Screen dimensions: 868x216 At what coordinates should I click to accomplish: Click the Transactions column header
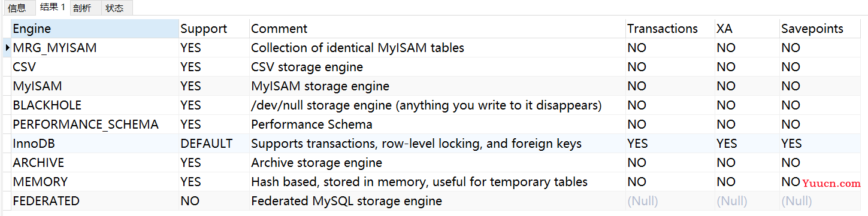(x=670, y=29)
